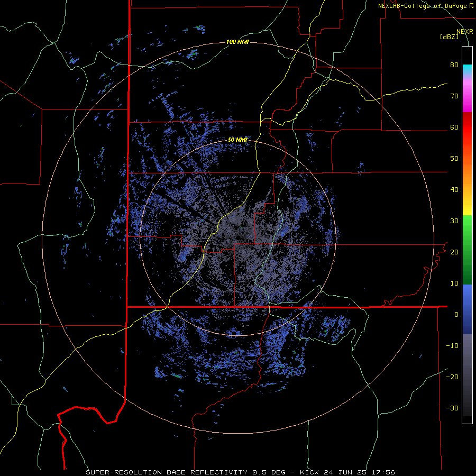Click the 10 dBZ scale value

pos(454,283)
